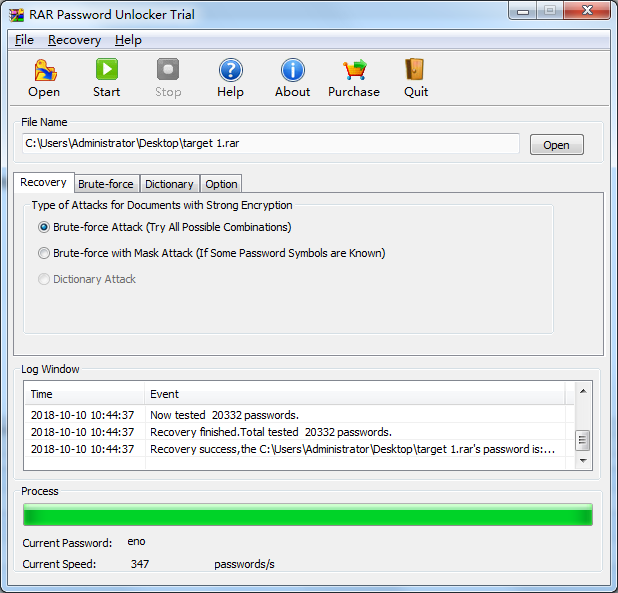Click the Event column header
Screen dimensions: 618x593
click(355, 394)
